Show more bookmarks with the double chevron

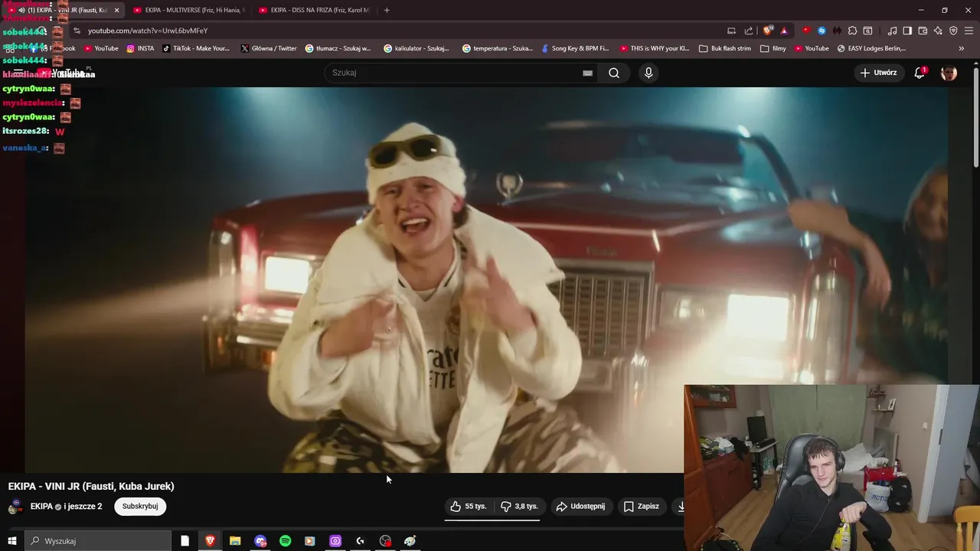tap(962, 48)
